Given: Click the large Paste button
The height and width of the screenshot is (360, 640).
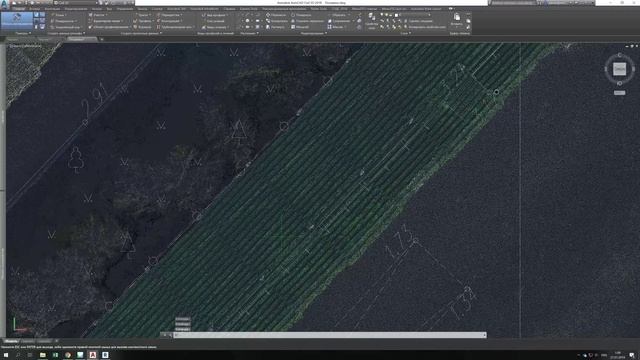Looking at the screenshot, I should coord(457,20).
